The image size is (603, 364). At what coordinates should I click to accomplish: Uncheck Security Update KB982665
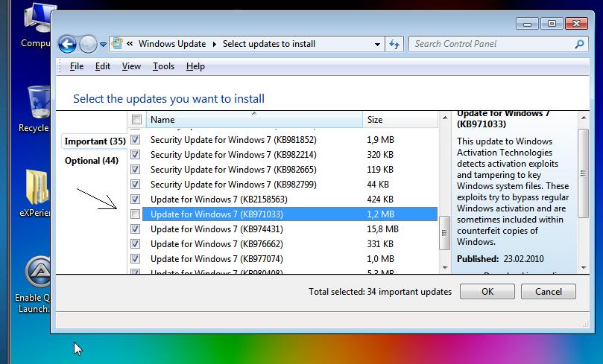[x=136, y=169]
